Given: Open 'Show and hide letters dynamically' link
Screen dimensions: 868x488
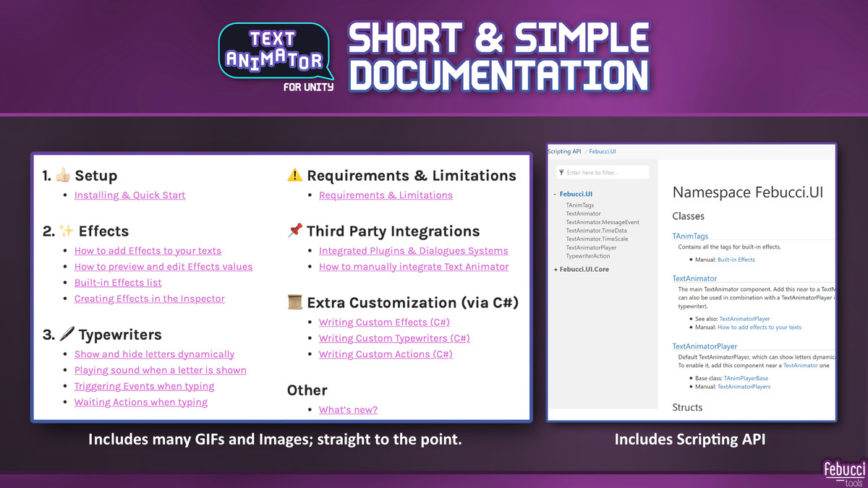Looking at the screenshot, I should 154,354.
